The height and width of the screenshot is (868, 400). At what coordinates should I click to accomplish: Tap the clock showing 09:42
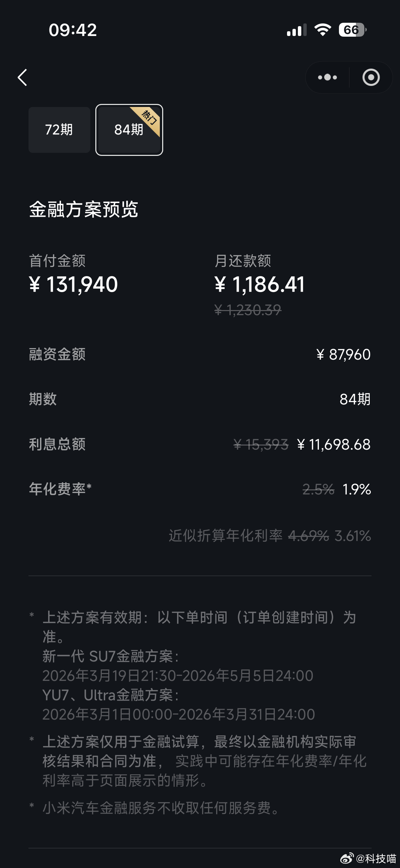pyautogui.click(x=73, y=30)
